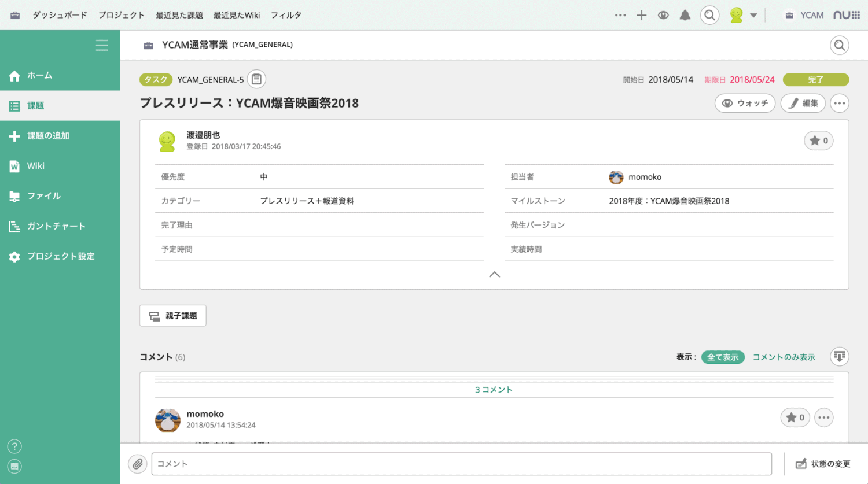Open issue more options three-dot button

tap(840, 103)
